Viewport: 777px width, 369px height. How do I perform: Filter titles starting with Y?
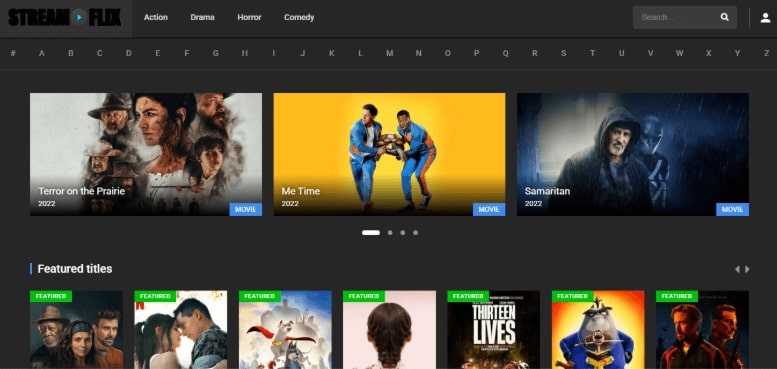[737, 53]
